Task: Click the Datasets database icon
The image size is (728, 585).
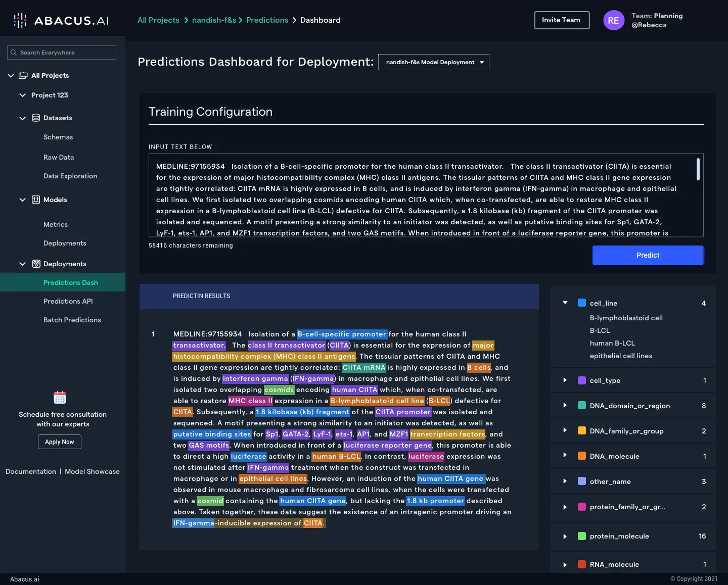Action: [36, 118]
